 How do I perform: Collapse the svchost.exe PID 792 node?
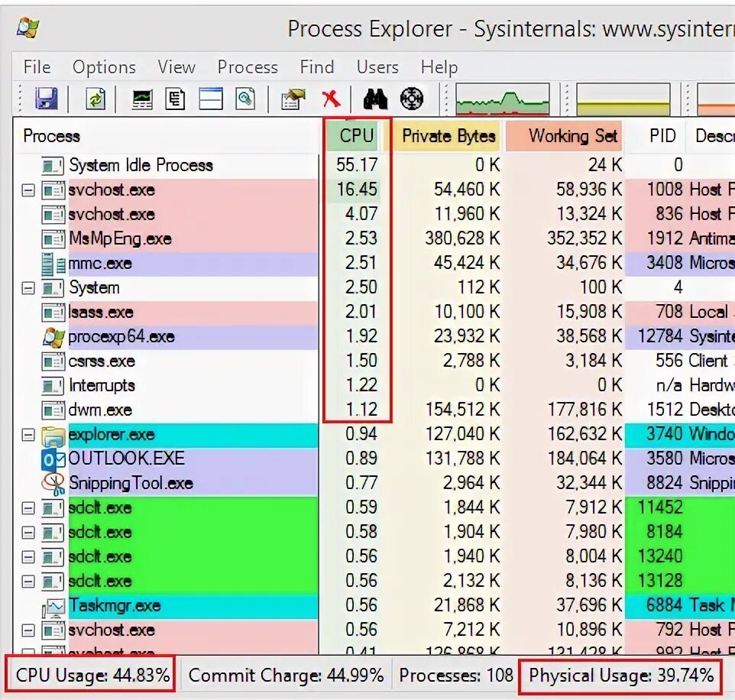[28, 630]
